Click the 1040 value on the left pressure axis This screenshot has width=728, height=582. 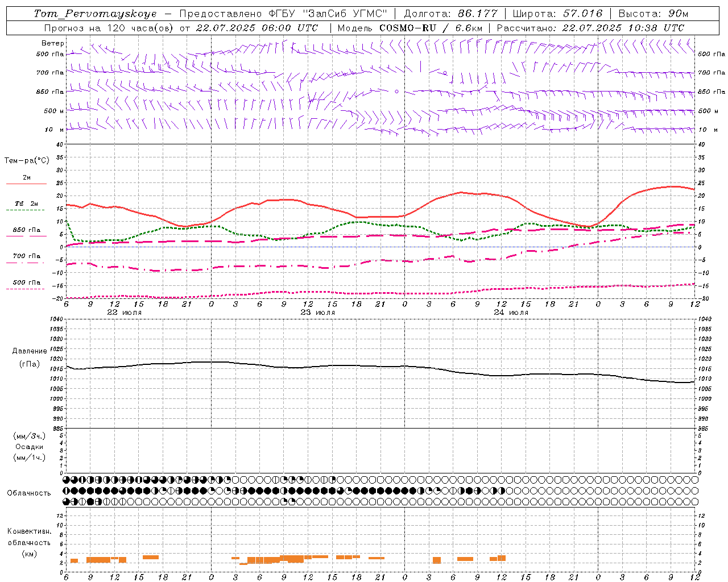(56, 319)
